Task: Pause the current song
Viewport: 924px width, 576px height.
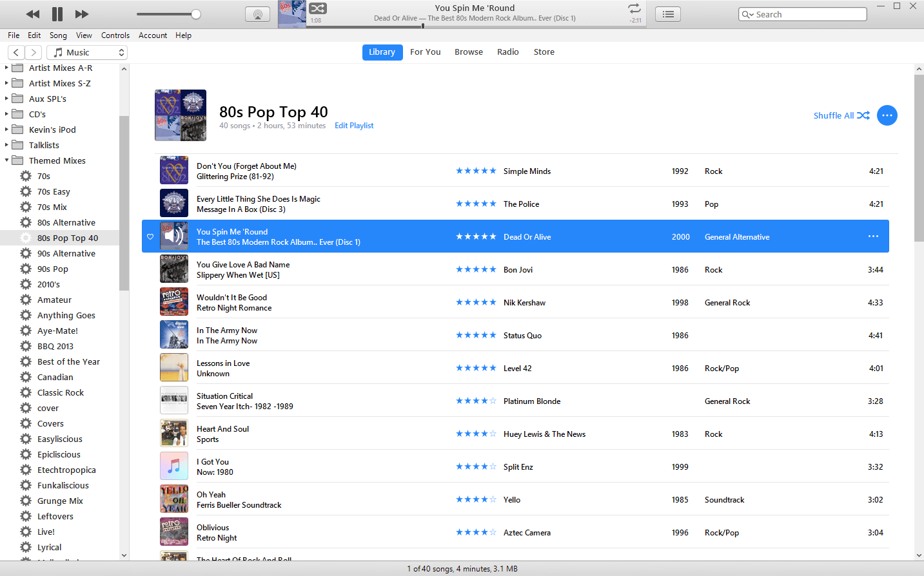Action: click(x=57, y=14)
